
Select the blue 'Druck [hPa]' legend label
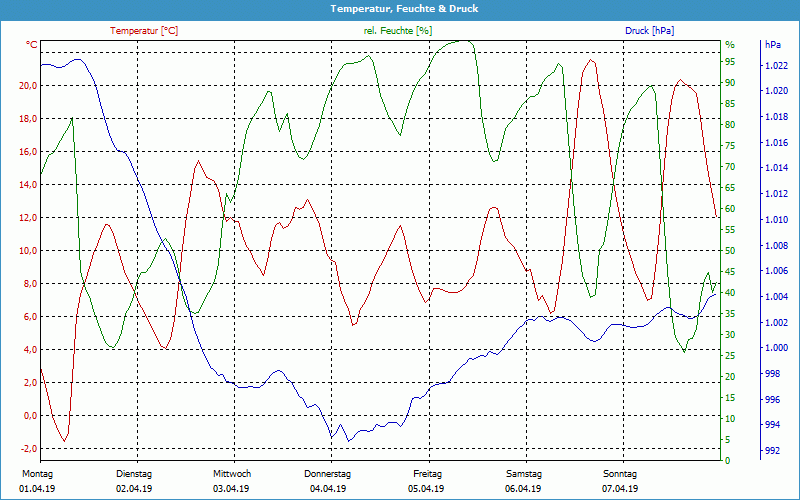pyautogui.click(x=649, y=31)
